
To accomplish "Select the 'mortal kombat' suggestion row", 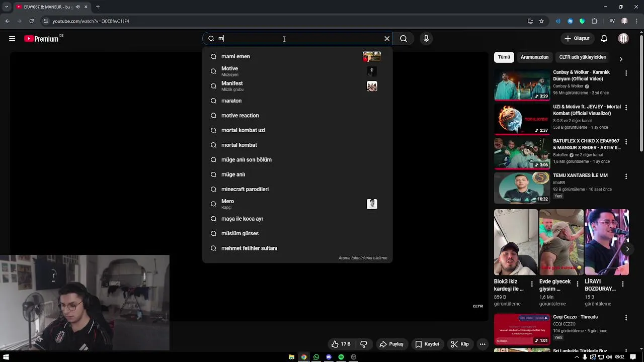I will (297, 145).
